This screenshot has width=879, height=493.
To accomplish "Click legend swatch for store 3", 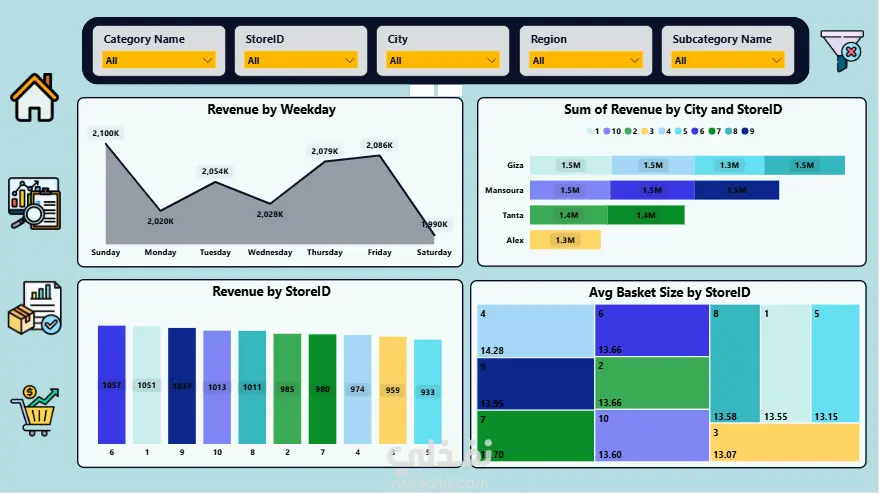I will coord(645,131).
